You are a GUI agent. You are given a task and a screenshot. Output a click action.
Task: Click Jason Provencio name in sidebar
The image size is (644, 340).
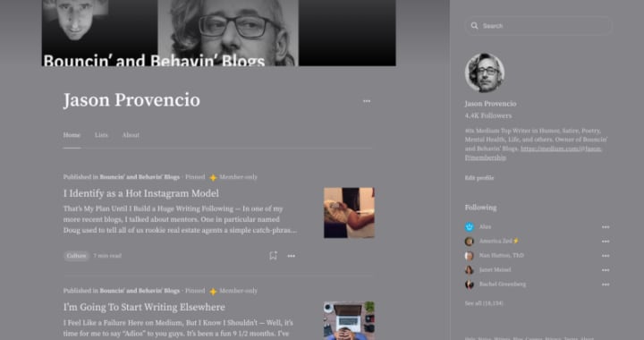pyautogui.click(x=490, y=104)
